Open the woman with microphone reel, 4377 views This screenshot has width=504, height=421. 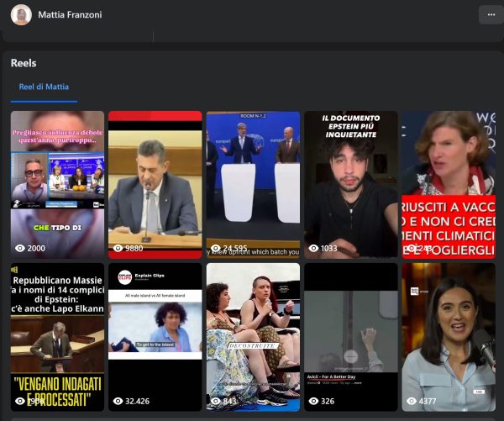pos(449,337)
